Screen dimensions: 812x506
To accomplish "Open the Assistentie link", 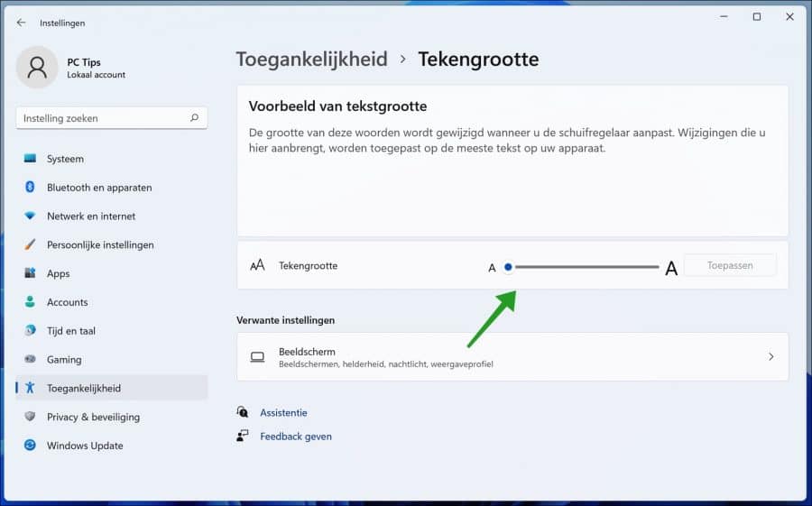I will [x=283, y=412].
